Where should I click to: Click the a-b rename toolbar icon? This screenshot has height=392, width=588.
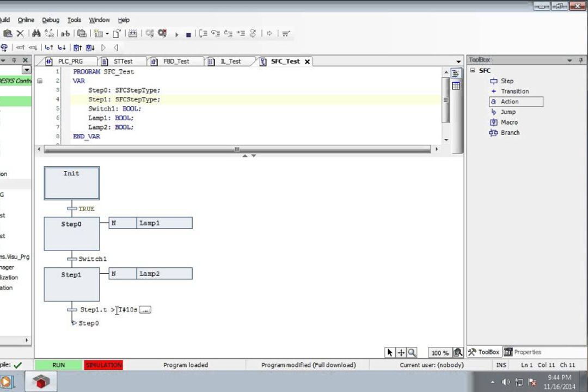coord(65,34)
